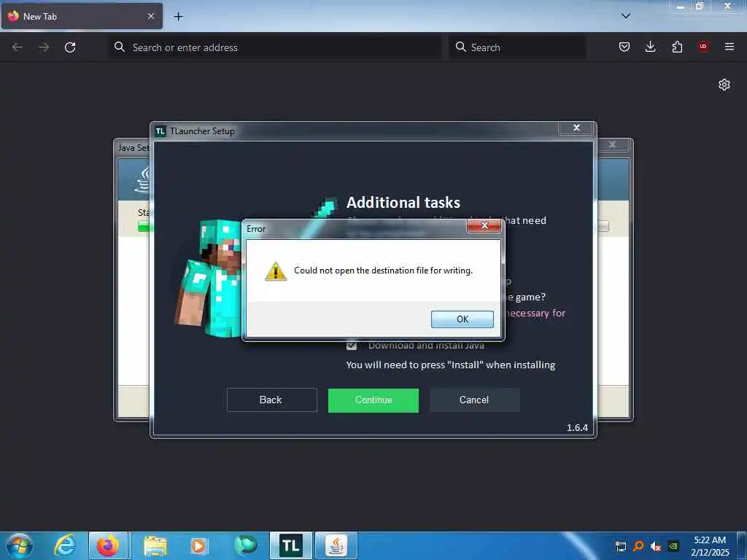Click the 'You will need to press Install' text
Screen dimensions: 747x560
(450, 365)
